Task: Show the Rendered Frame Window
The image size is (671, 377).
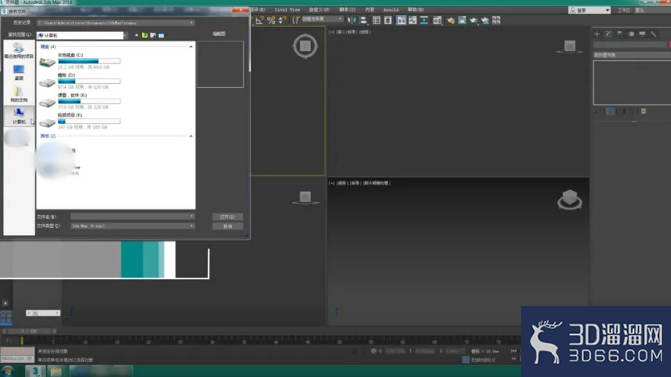Action: click(x=462, y=20)
